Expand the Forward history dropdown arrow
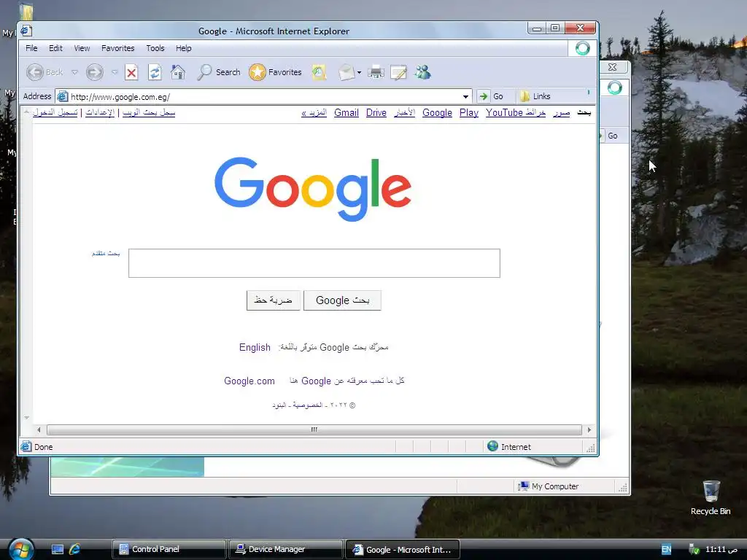The height and width of the screenshot is (560, 747). click(115, 72)
